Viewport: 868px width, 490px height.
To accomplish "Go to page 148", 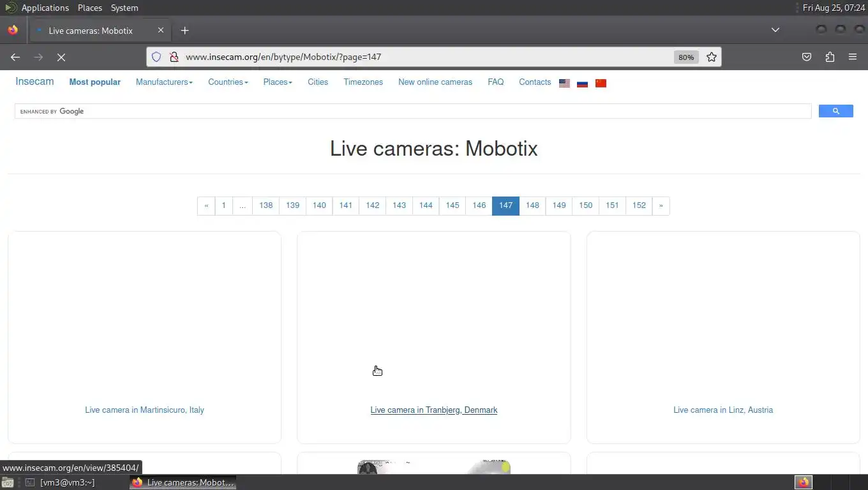I will [532, 205].
